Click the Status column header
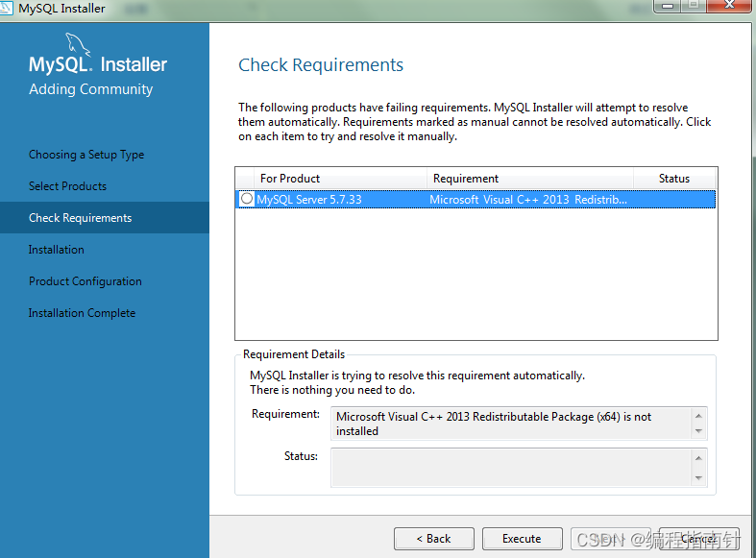This screenshot has height=558, width=756. pos(674,179)
